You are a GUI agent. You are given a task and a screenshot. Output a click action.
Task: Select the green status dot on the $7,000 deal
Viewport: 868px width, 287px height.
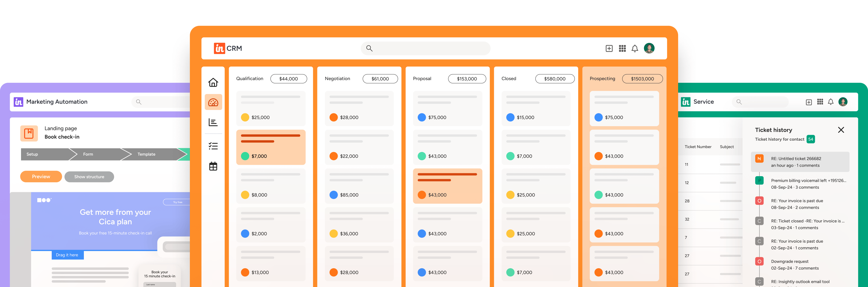pyautogui.click(x=245, y=156)
